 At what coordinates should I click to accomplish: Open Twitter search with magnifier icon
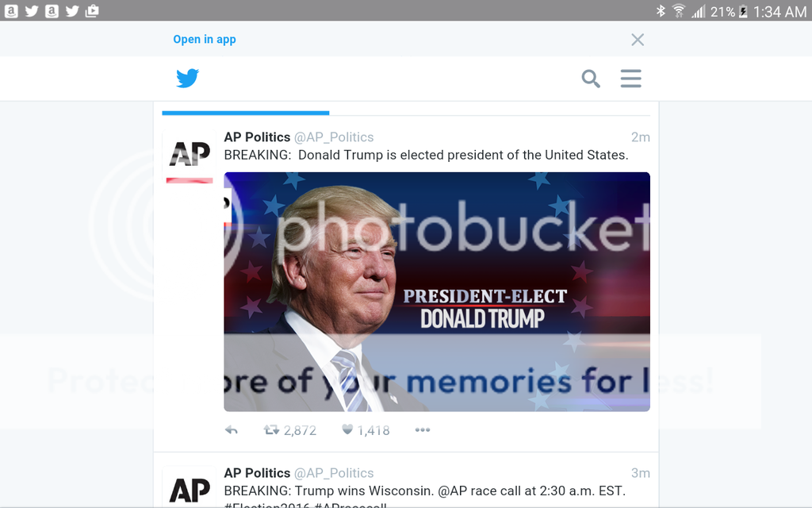click(591, 79)
